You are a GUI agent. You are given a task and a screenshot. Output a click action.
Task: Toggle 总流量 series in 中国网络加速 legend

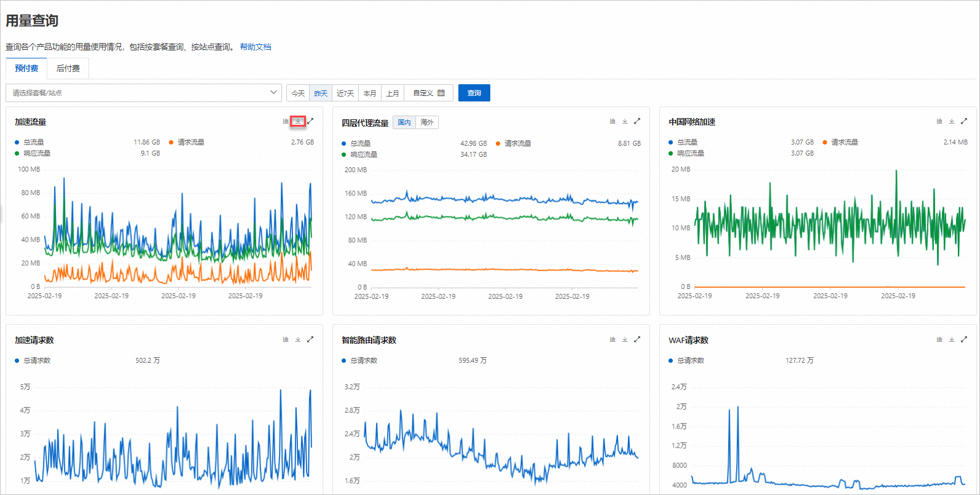point(683,142)
